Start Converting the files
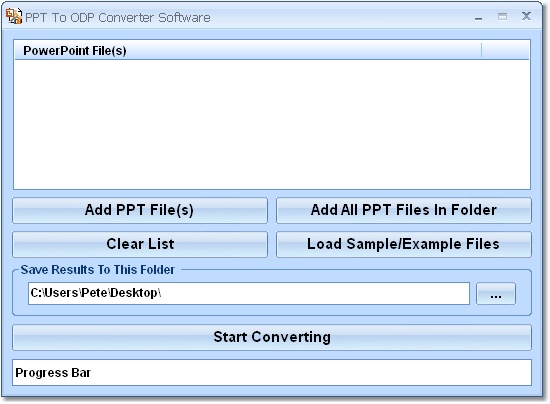550x404 pixels. pyautogui.click(x=272, y=337)
